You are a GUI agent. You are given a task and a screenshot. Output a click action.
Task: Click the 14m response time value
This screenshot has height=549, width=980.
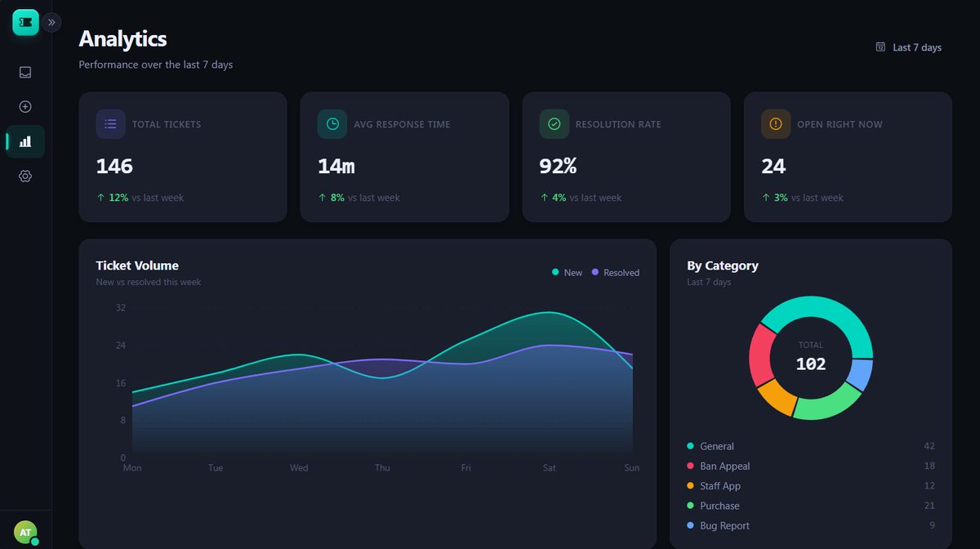(336, 167)
